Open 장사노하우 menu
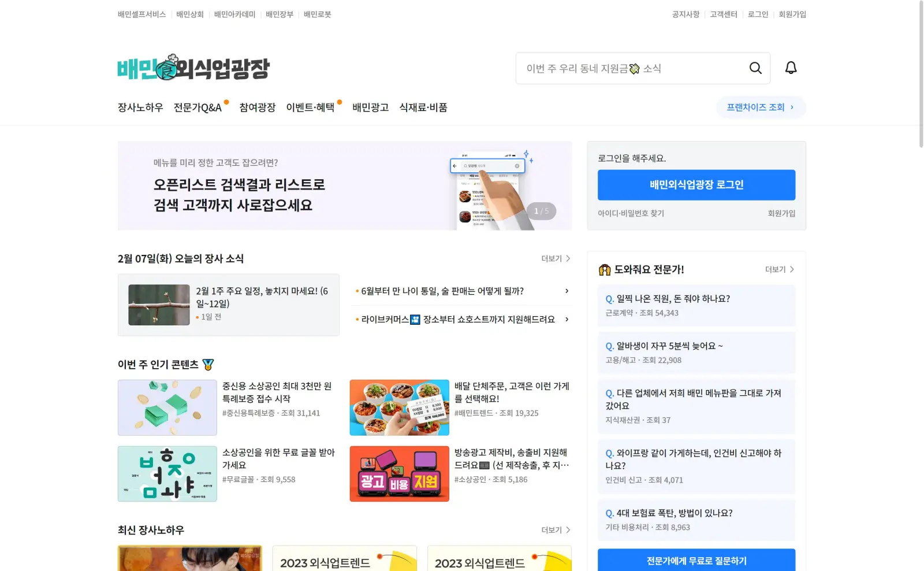Image resolution: width=924 pixels, height=571 pixels. [x=140, y=107]
